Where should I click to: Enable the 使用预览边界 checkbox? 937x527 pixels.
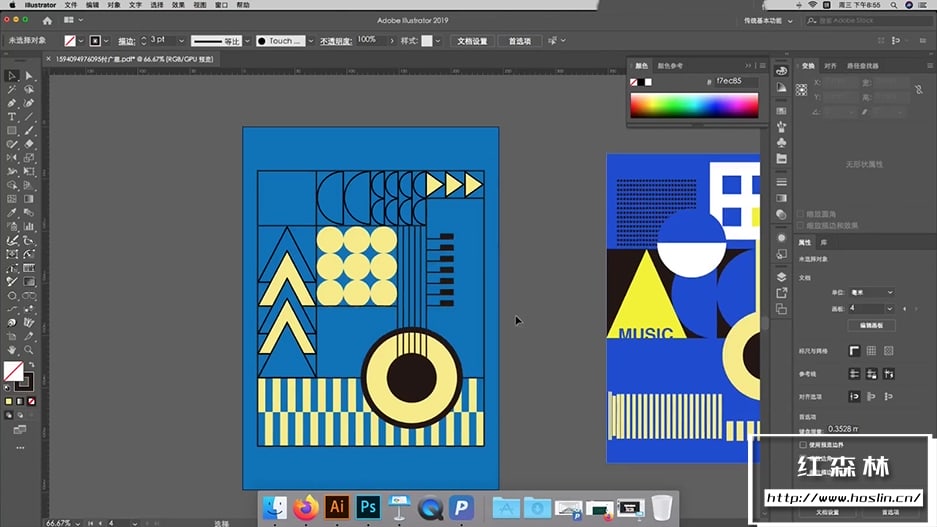coord(802,444)
